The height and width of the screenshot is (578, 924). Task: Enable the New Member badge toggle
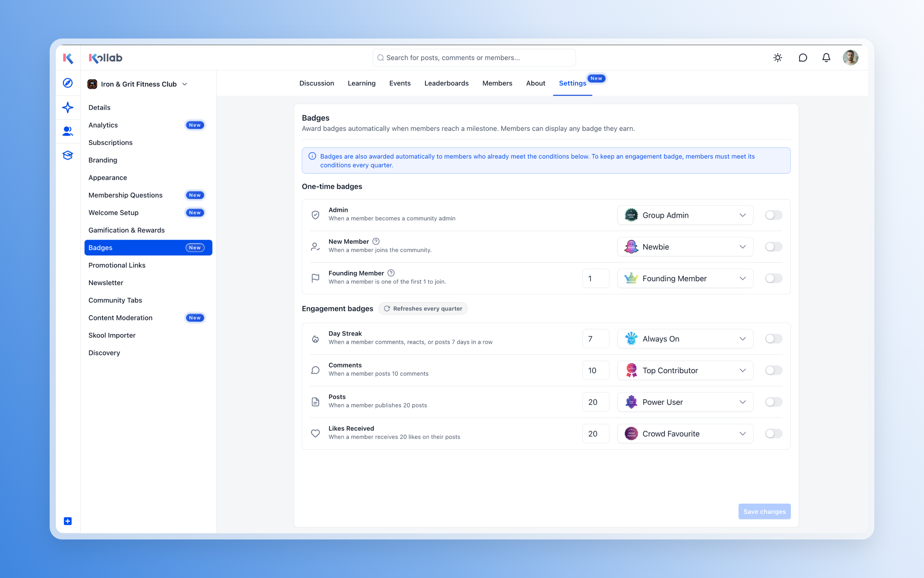point(773,247)
